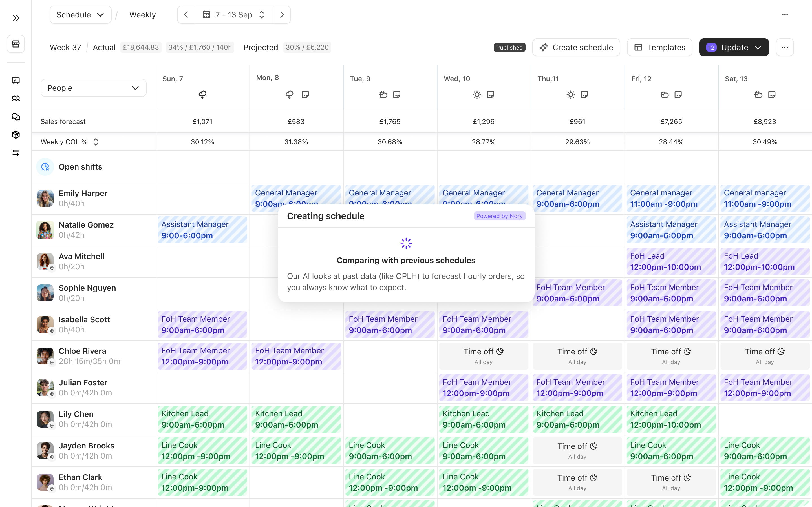Screen dimensions: 812x507
Task: Expand the People filter dropdown
Action: (x=93, y=88)
